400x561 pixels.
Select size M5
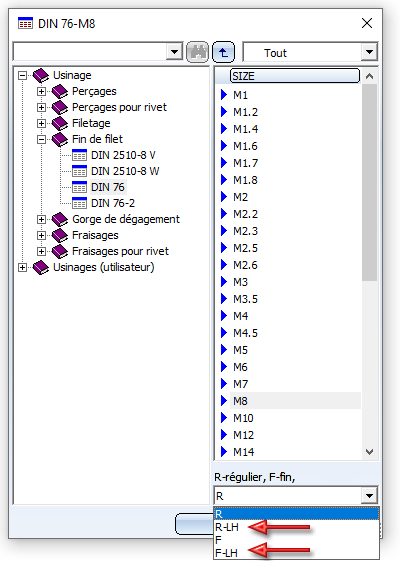(x=240, y=350)
